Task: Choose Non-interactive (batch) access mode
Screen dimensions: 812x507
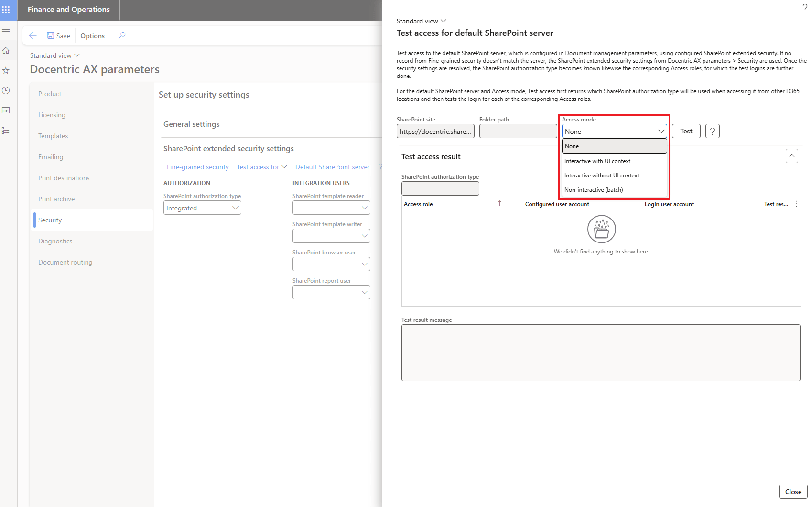Action: click(x=594, y=190)
